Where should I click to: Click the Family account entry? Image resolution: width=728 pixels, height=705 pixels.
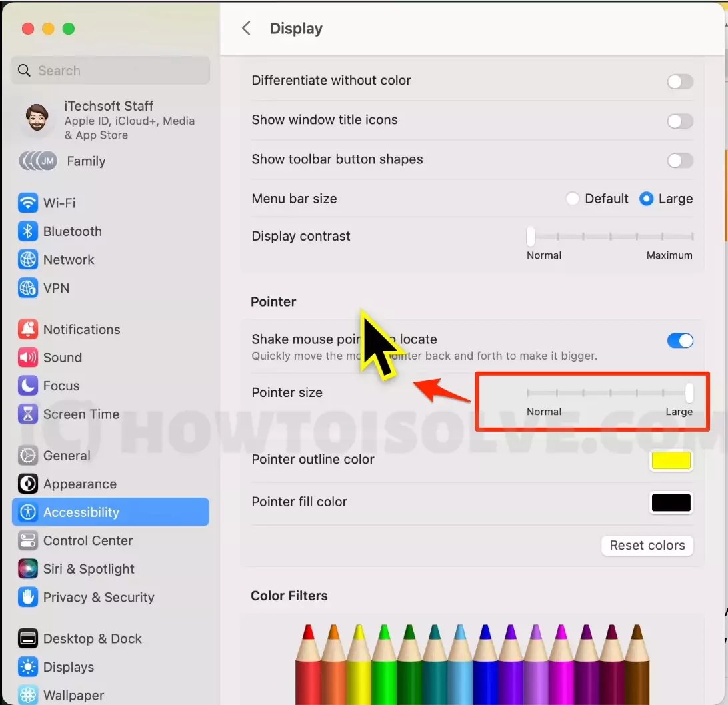(x=86, y=161)
